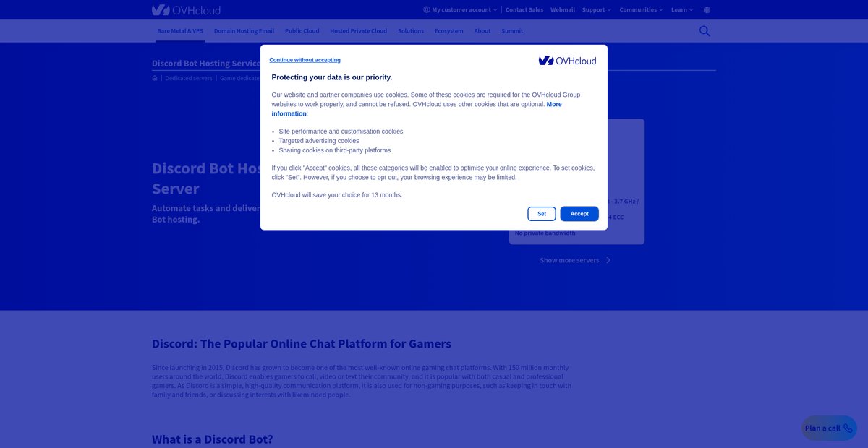868x448 pixels.
Task: Click the Plan a call button
Action: pos(829,428)
